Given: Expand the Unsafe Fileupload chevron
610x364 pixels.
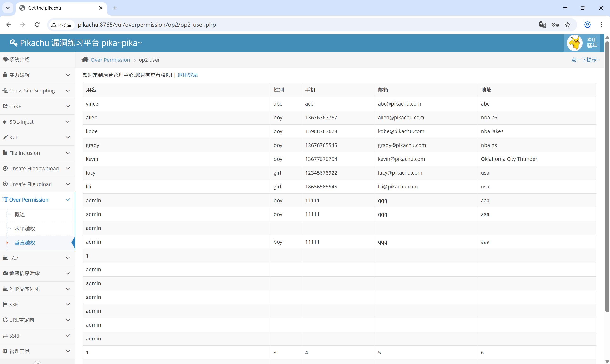Looking at the screenshot, I should (x=68, y=184).
